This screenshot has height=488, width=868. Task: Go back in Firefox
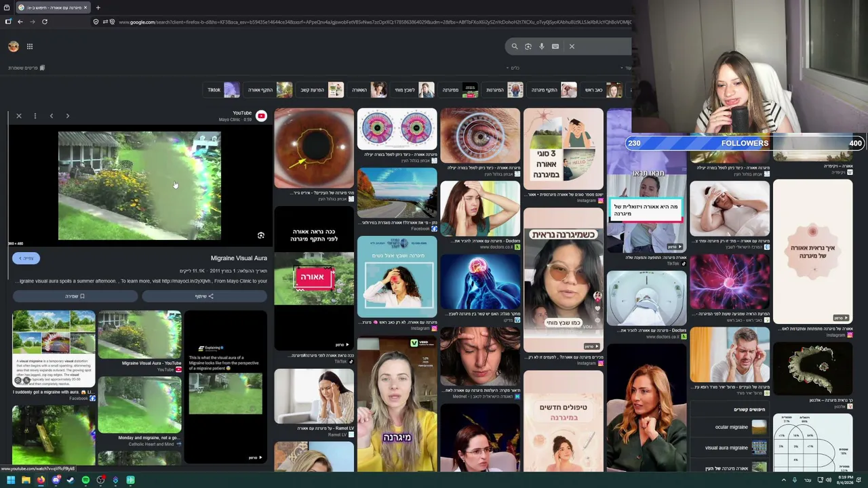pyautogui.click(x=20, y=22)
